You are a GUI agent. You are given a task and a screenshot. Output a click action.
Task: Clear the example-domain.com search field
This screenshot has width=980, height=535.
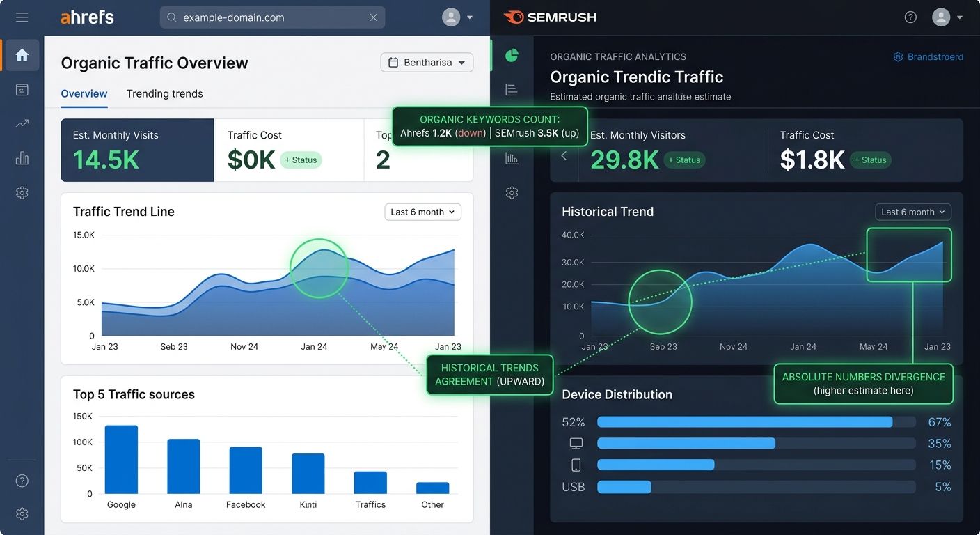pyautogui.click(x=374, y=17)
